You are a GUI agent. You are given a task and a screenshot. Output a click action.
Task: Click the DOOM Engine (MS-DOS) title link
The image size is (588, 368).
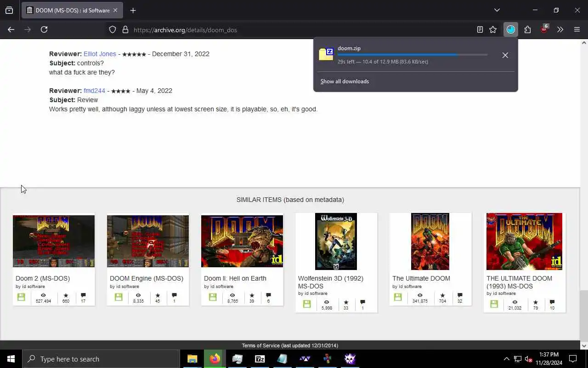point(147,278)
